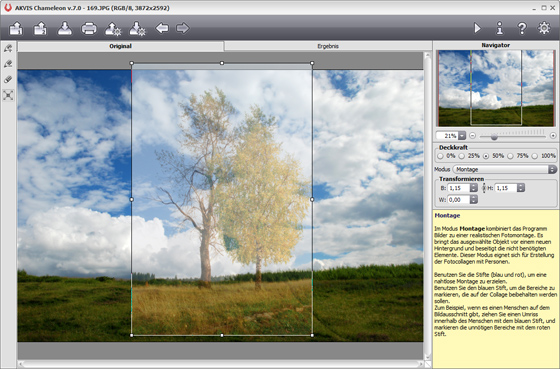Adjust the B width stepper arrows
The image size is (560, 369).
[x=474, y=188]
